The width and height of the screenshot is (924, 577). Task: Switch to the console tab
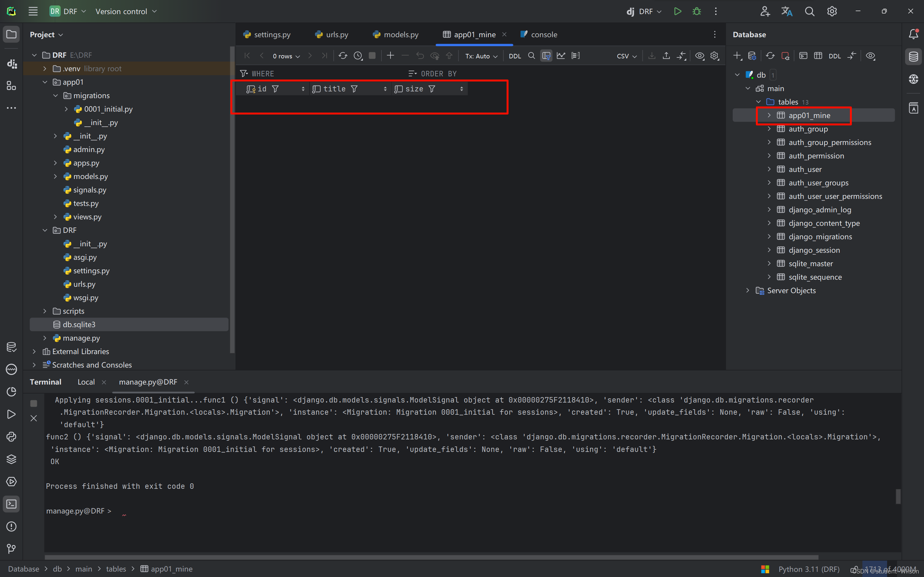click(546, 35)
